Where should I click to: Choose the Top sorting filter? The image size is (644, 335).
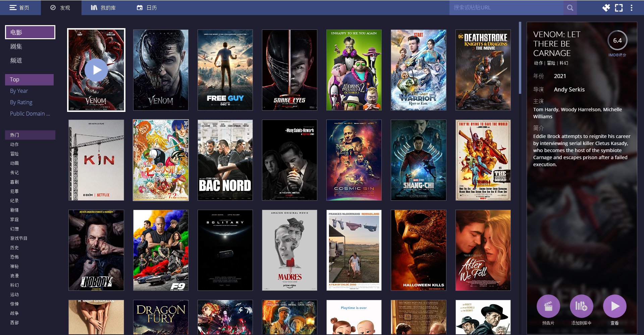[30, 79]
